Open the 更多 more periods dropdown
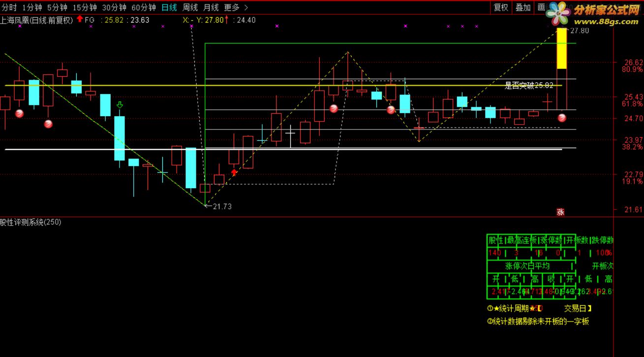This screenshot has height=357, width=644. (x=232, y=7)
